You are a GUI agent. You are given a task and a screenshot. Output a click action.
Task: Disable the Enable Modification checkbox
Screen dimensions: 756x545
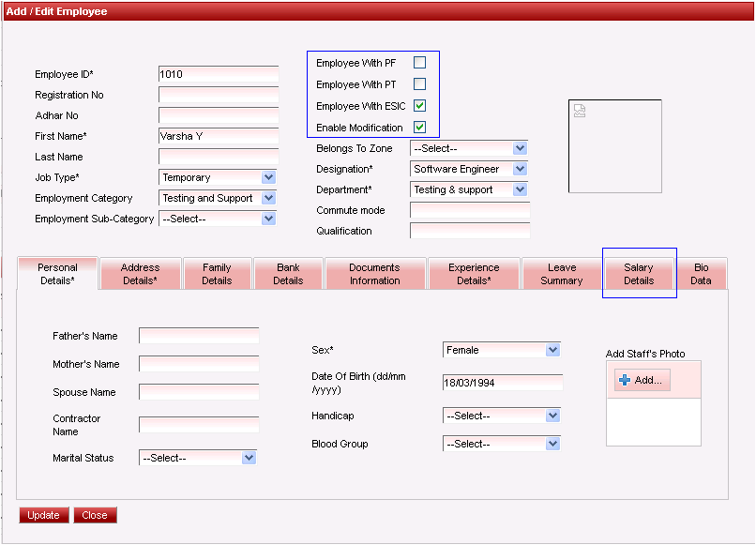(x=420, y=128)
